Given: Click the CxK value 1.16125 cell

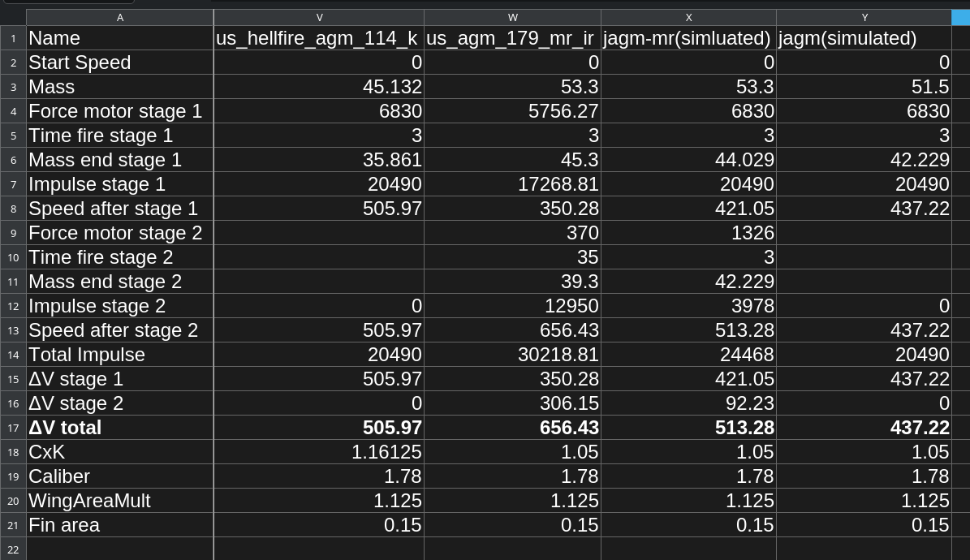Looking at the screenshot, I should pyautogui.click(x=318, y=452).
